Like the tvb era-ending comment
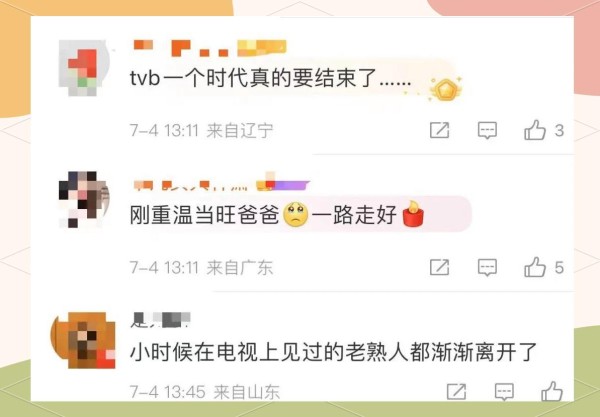Screen dimensions: 600x417 tap(535, 130)
